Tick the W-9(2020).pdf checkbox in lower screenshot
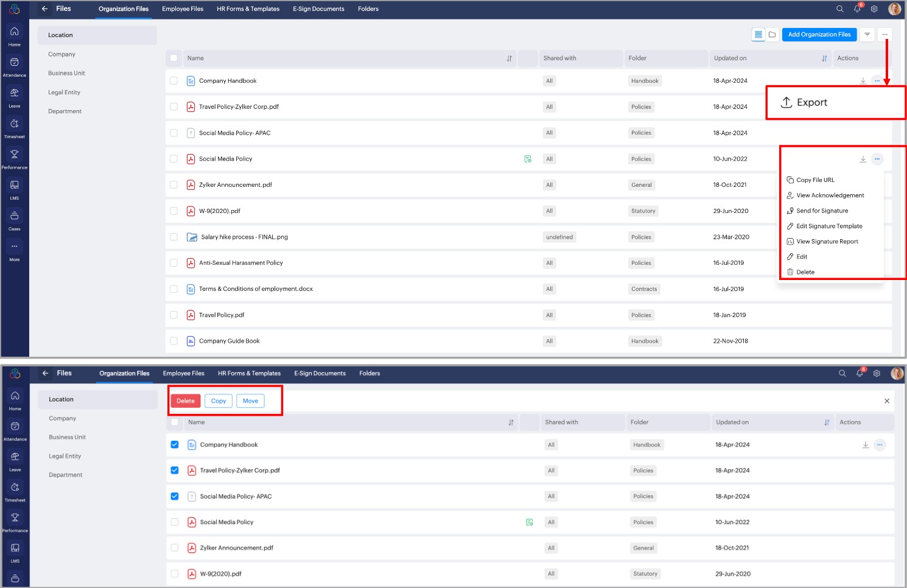The height and width of the screenshot is (588, 907). [175, 573]
